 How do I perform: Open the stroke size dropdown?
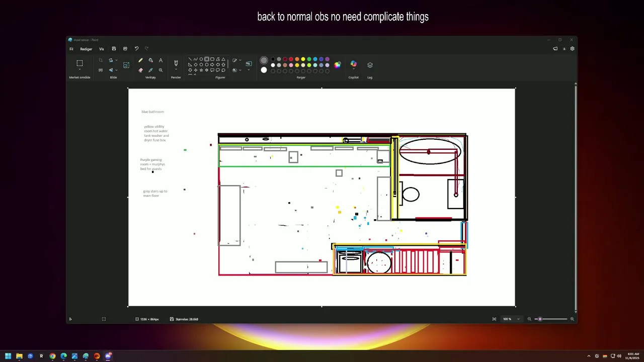click(x=249, y=69)
